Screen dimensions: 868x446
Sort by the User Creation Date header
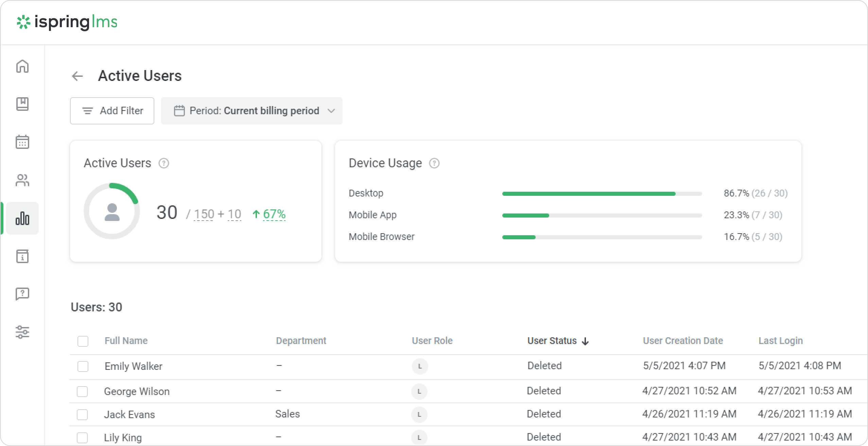pyautogui.click(x=683, y=341)
